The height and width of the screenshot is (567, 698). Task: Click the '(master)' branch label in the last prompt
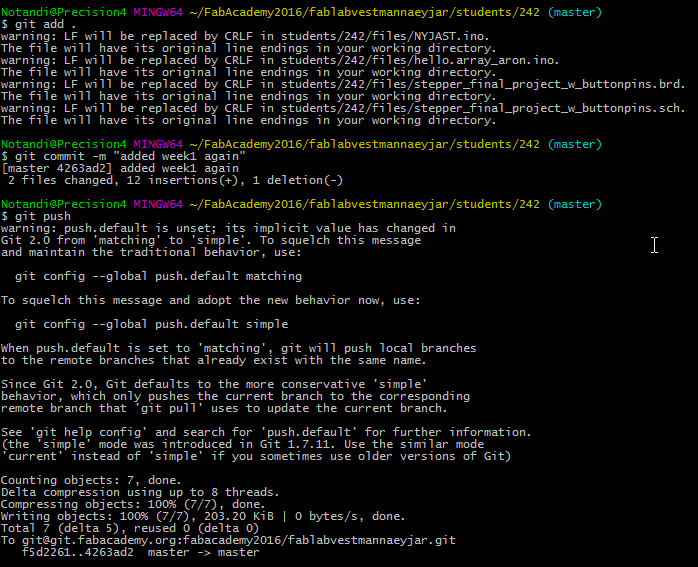(575, 204)
